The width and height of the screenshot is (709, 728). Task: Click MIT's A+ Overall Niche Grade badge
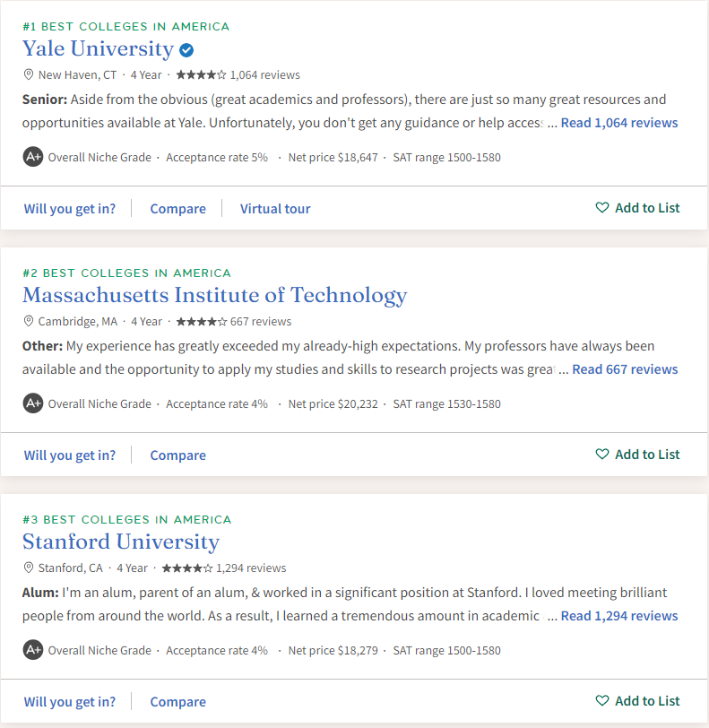33,403
